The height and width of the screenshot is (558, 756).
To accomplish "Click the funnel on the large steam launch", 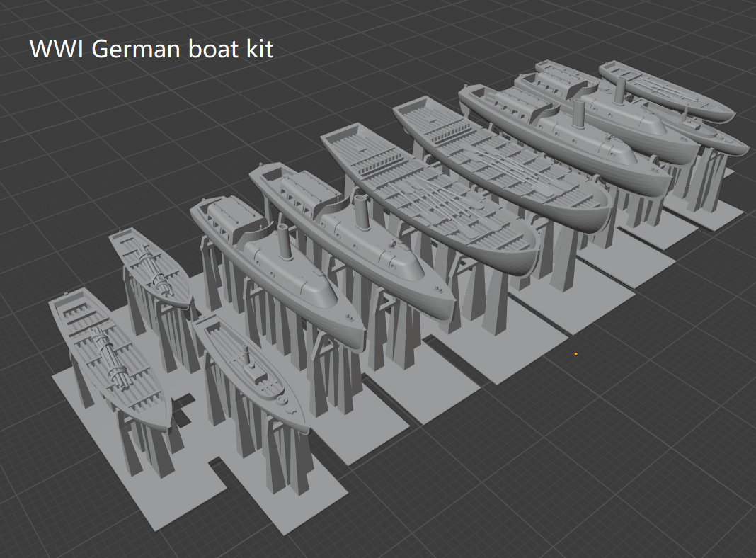I will (362, 212).
